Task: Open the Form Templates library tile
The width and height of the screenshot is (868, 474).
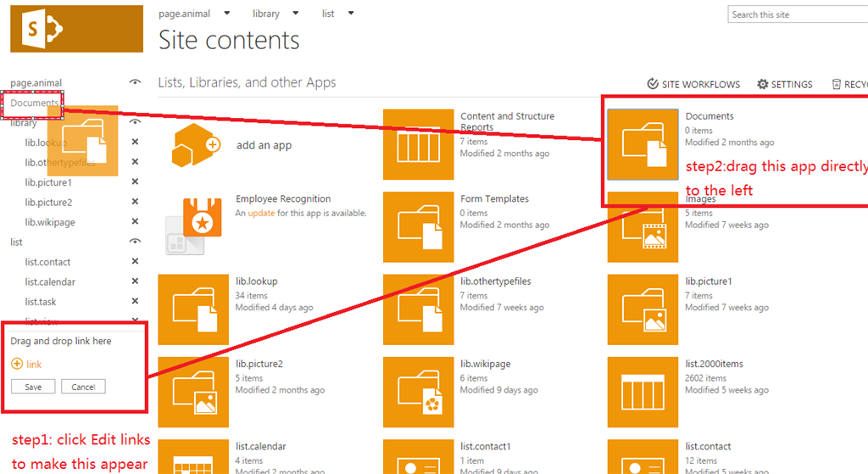Action: (419, 227)
